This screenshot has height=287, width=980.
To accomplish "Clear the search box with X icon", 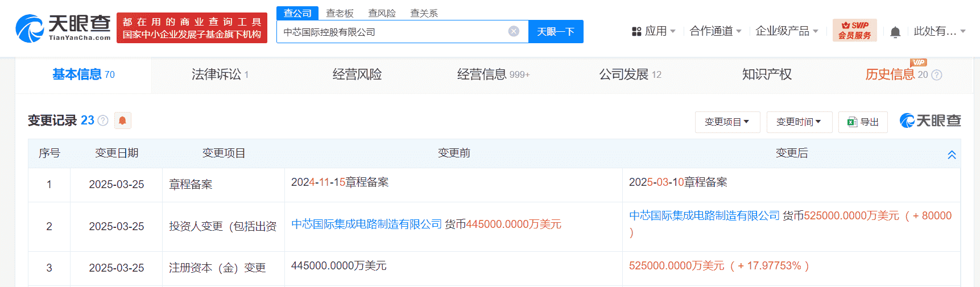I will coord(514,31).
